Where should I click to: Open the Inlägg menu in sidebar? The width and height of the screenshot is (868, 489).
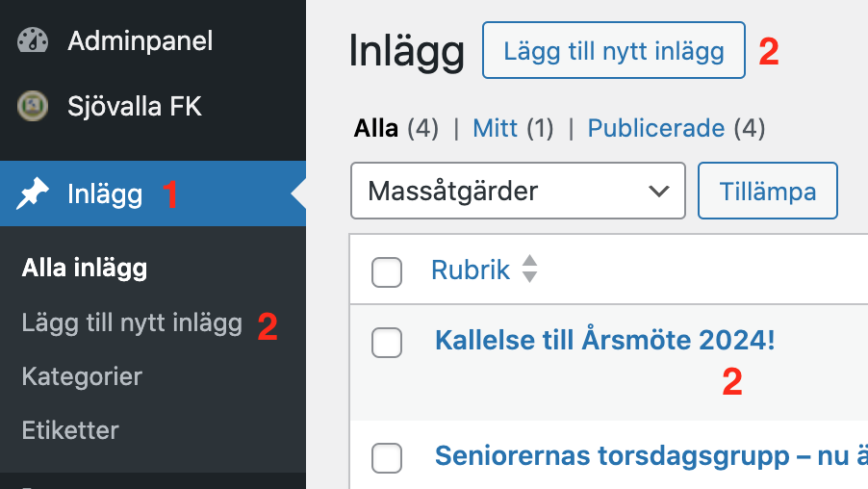coord(105,194)
